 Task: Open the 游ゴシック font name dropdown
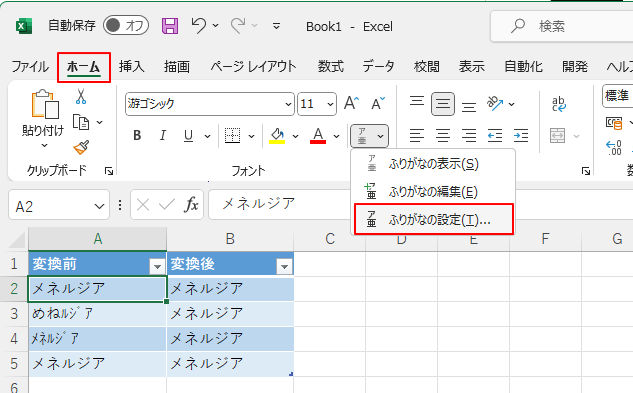288,104
